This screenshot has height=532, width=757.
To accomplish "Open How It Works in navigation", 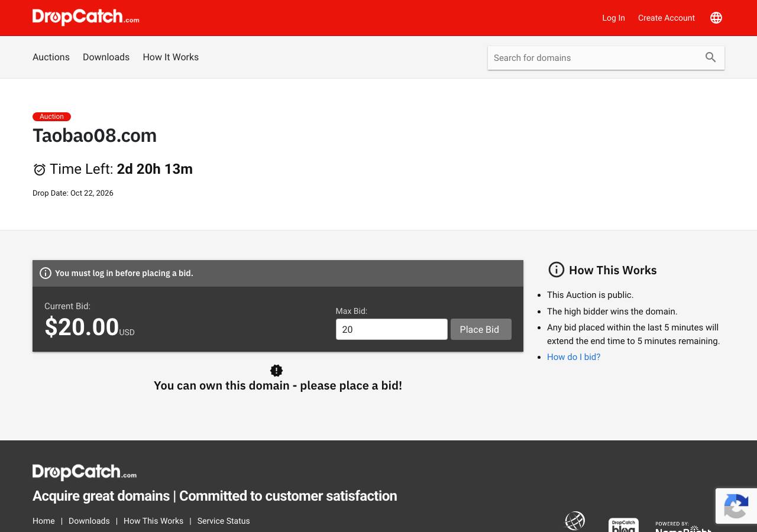I will pos(170,57).
